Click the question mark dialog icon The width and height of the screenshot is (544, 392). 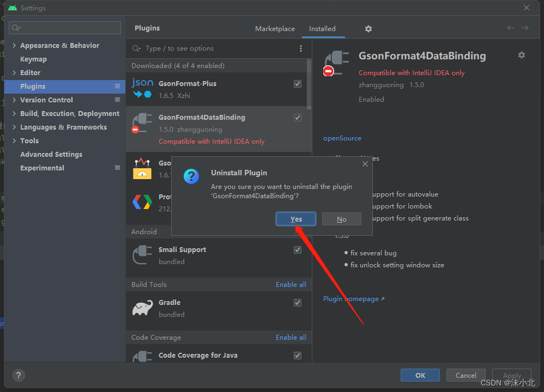(x=191, y=176)
